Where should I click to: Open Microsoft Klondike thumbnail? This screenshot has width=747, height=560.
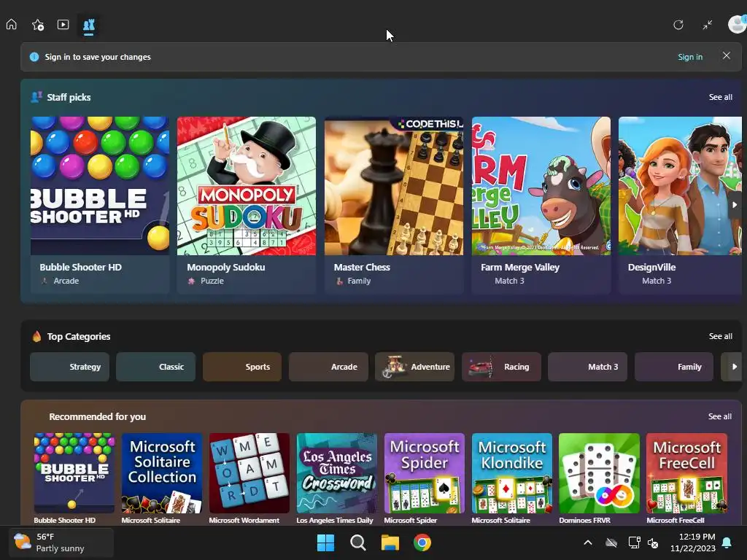(512, 472)
